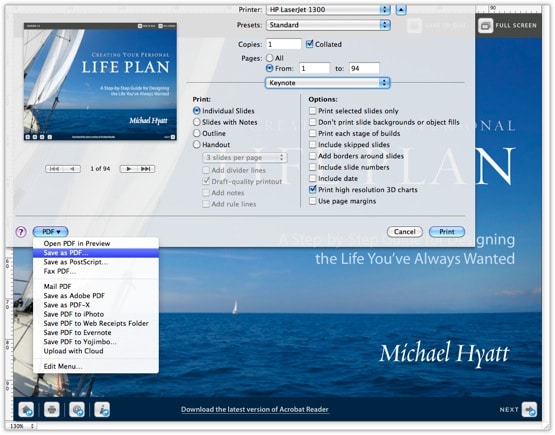This screenshot has height=435, width=555.
Task: Select the All pages radio button
Action: 270,58
